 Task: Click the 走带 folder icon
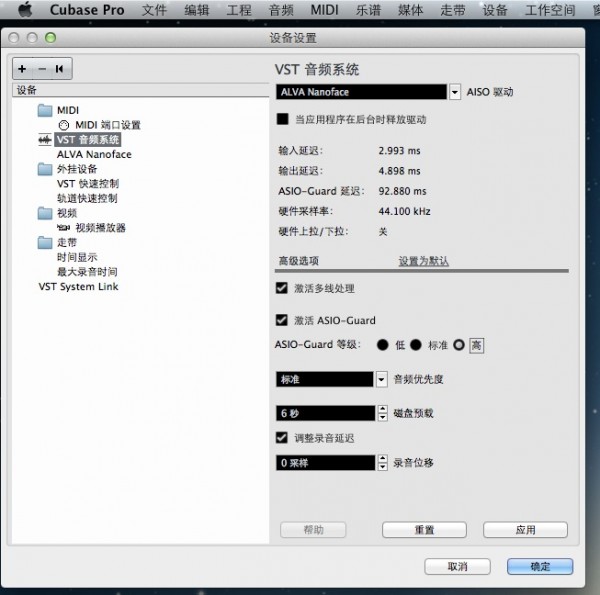[x=45, y=243]
